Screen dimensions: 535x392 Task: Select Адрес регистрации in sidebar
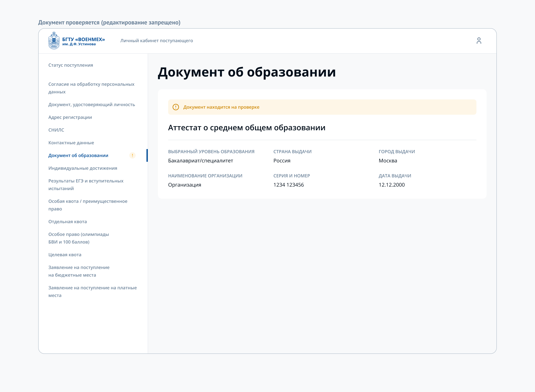pos(70,117)
